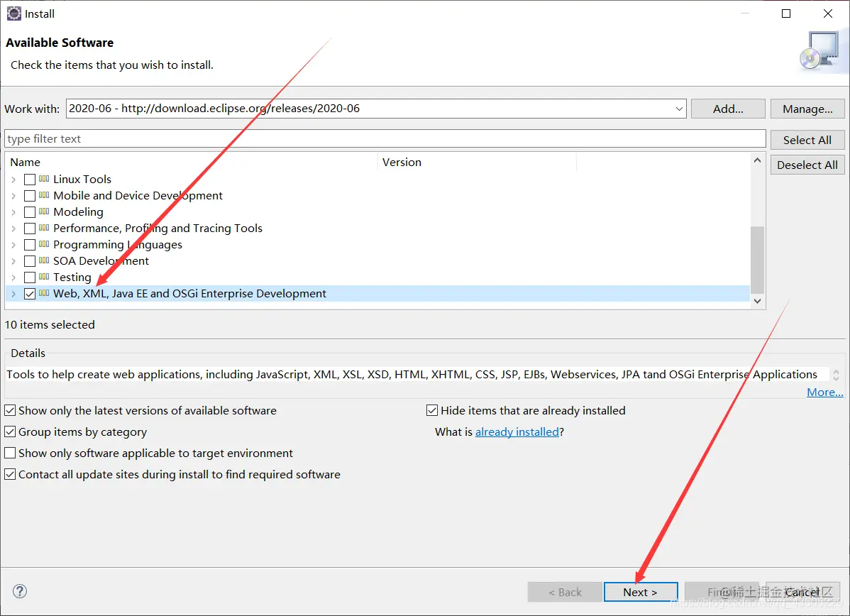Click the Details text stepper arrows

click(x=836, y=375)
